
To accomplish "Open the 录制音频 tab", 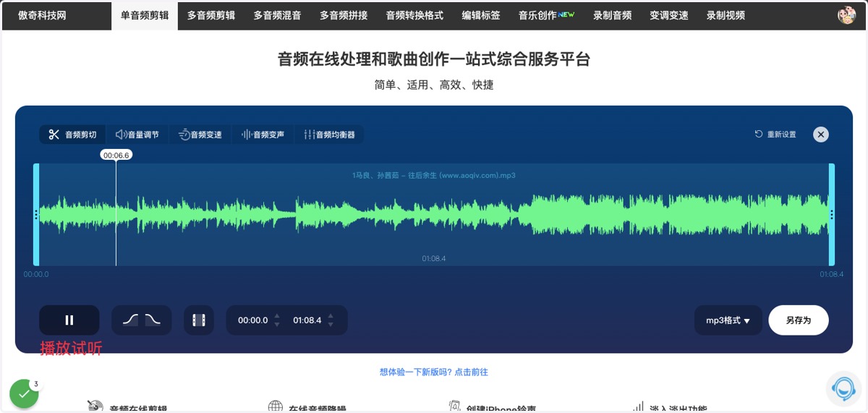I will pos(613,15).
